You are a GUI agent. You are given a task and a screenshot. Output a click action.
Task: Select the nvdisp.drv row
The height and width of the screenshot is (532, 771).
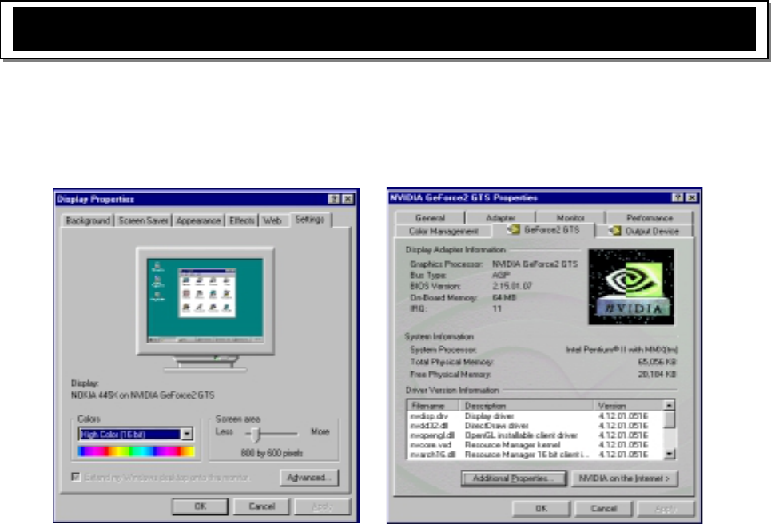tap(535, 416)
